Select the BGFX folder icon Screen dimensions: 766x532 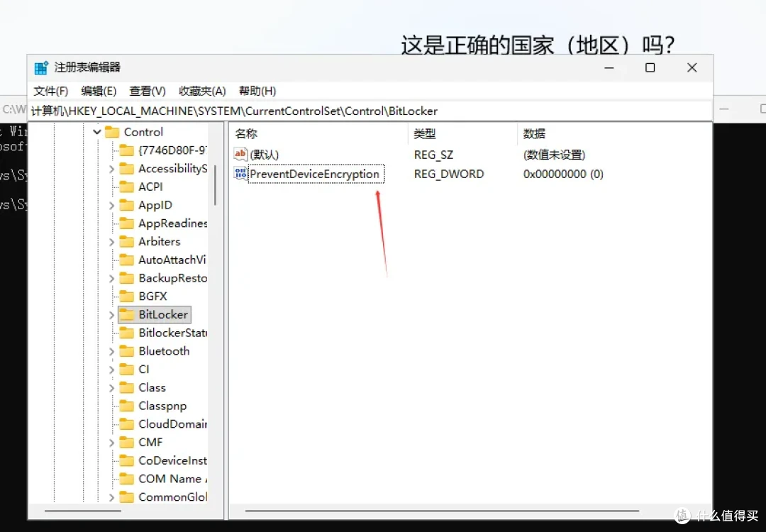[x=126, y=296]
